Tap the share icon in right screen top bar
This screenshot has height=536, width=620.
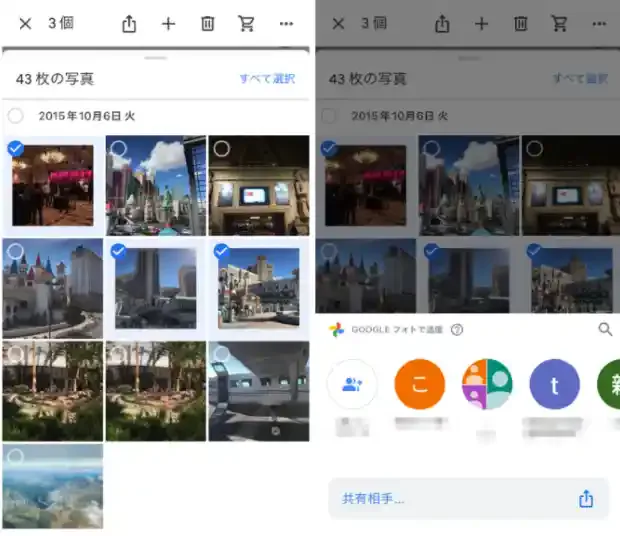click(x=442, y=24)
